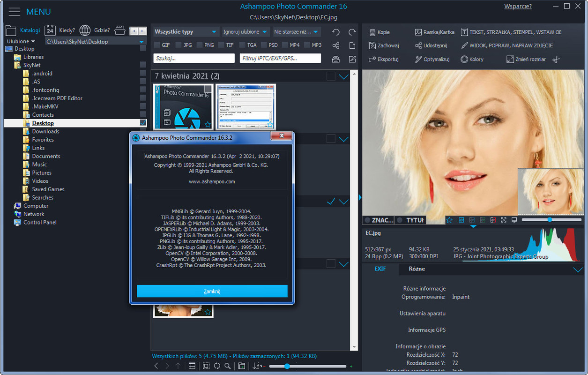Open the main MENU hamburger icon
The image size is (588, 375).
(15, 12)
